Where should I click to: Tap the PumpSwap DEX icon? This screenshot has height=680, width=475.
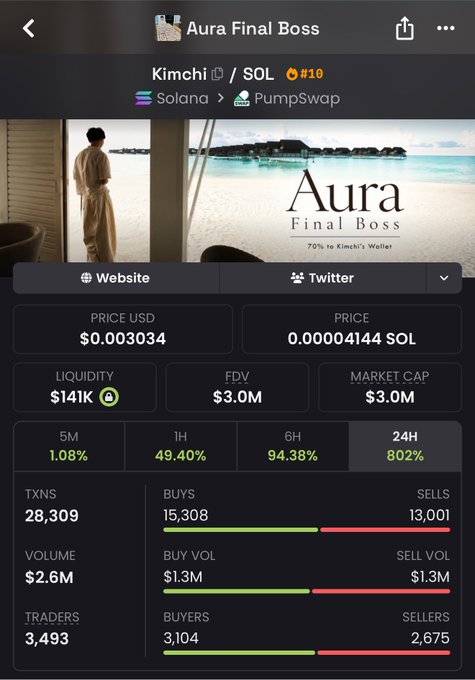point(242,98)
